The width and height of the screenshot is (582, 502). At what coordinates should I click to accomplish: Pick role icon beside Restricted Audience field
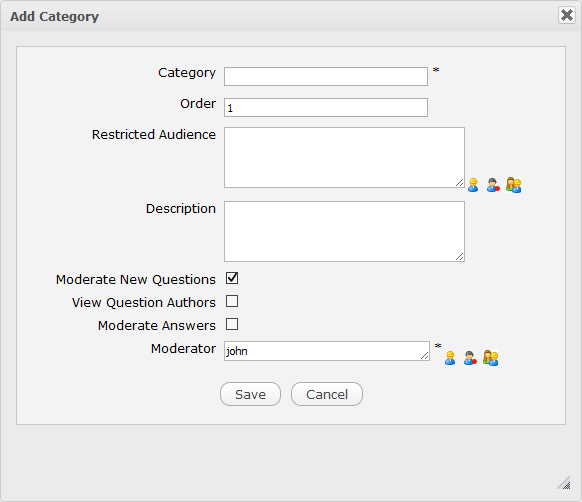pos(493,185)
